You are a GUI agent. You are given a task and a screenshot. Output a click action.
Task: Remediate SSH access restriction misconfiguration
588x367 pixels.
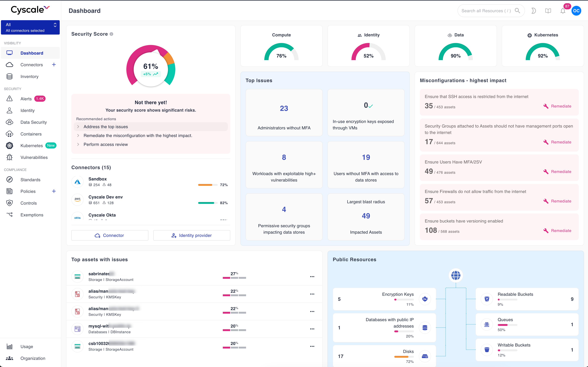point(557,106)
